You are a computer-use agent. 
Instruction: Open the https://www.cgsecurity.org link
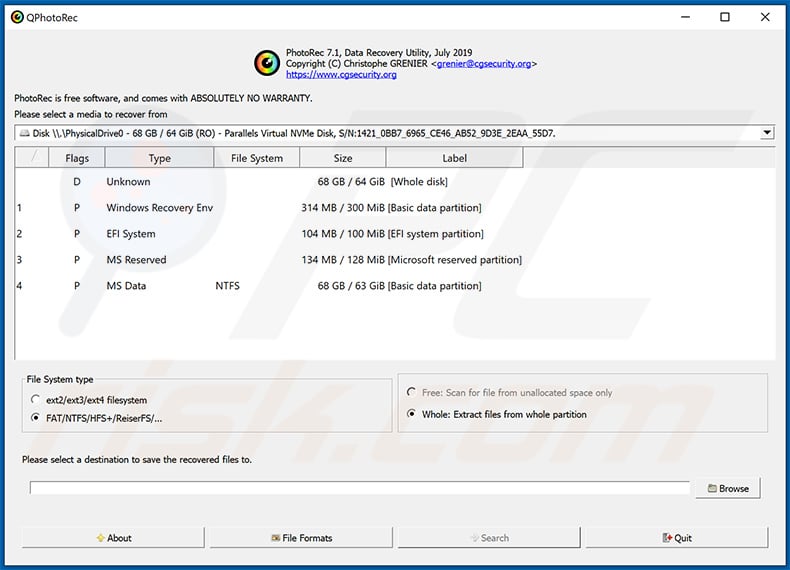point(341,75)
